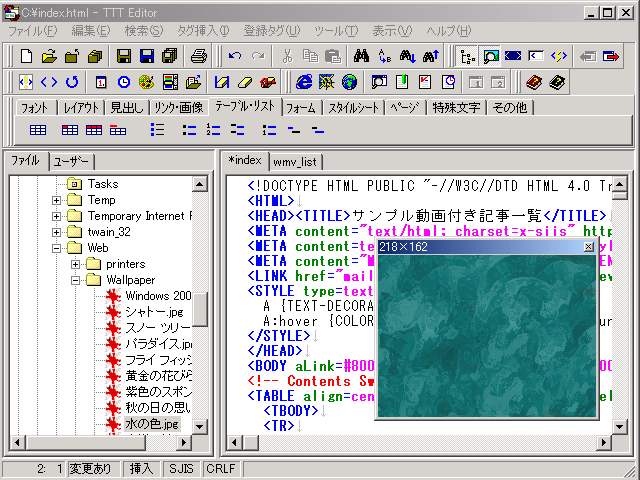Select the シャトー.jpg file
This screenshot has height=480, width=640.
154,312
